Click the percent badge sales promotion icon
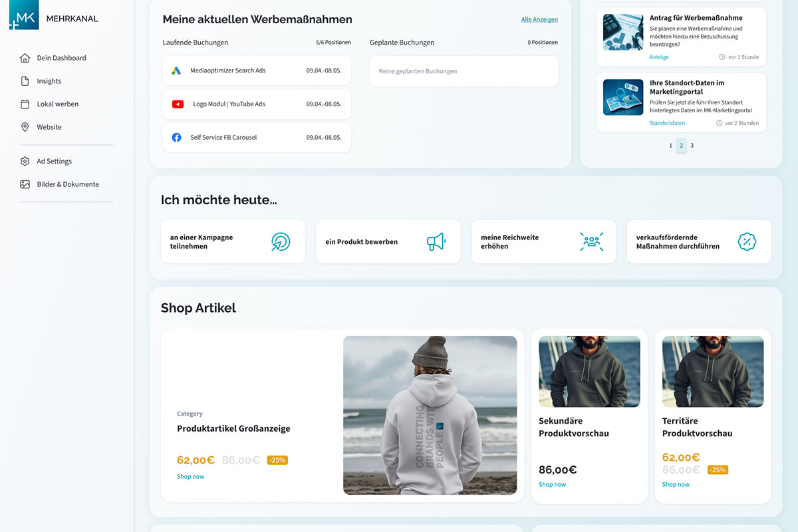 [747, 241]
